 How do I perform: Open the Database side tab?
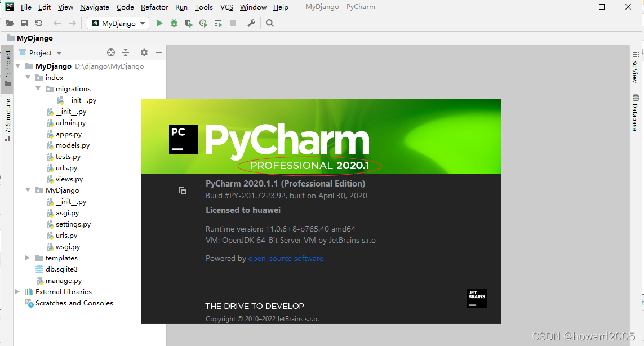(635, 113)
